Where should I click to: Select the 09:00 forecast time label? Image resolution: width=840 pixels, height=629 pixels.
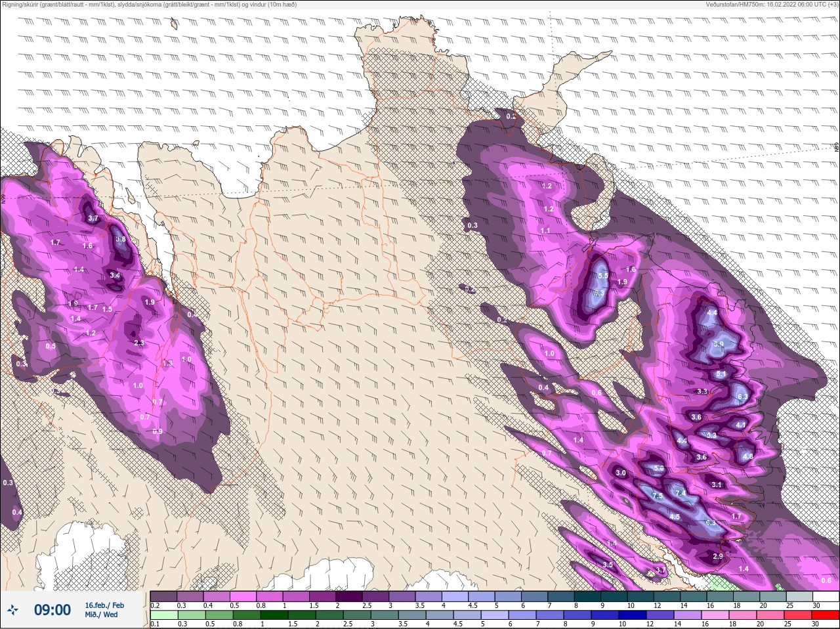point(52,610)
